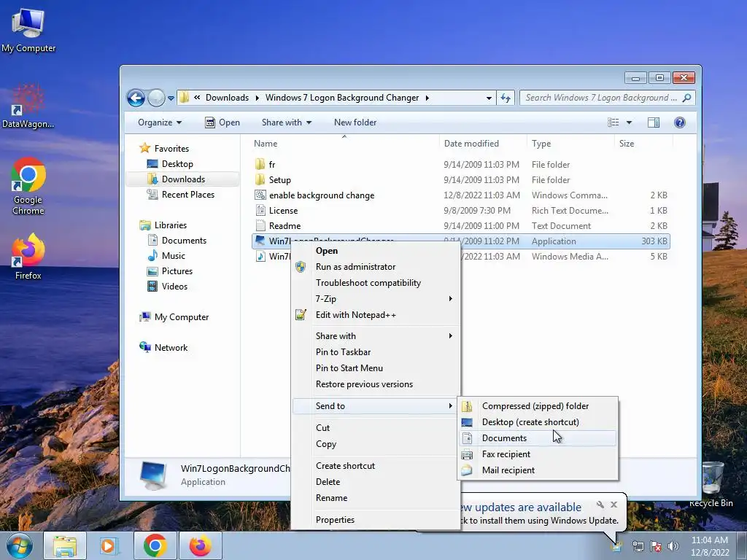The width and height of the screenshot is (747, 560).
Task: Open Firefox from the taskbar
Action: coord(200,545)
